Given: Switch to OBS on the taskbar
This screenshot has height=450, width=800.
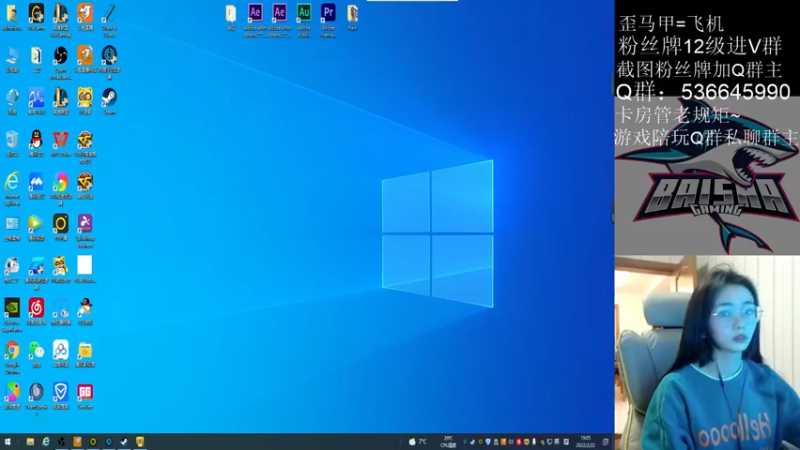Looking at the screenshot, I should (62, 442).
